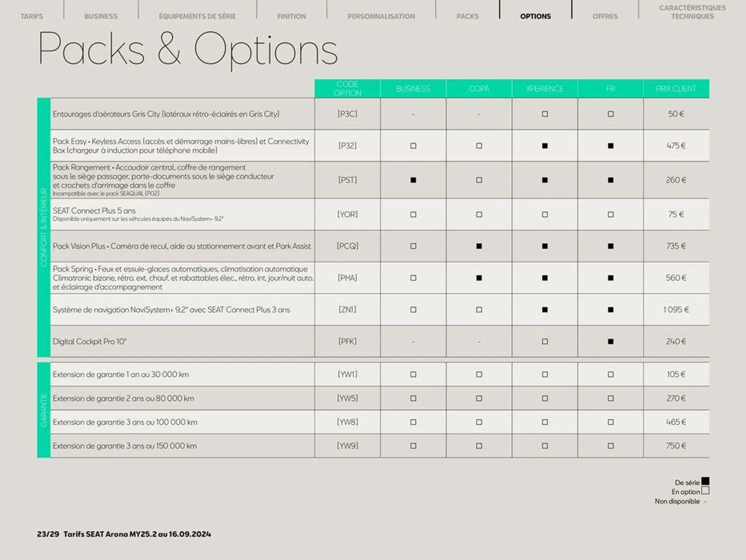Click Business option box for [YW1] warranty

click(x=413, y=375)
